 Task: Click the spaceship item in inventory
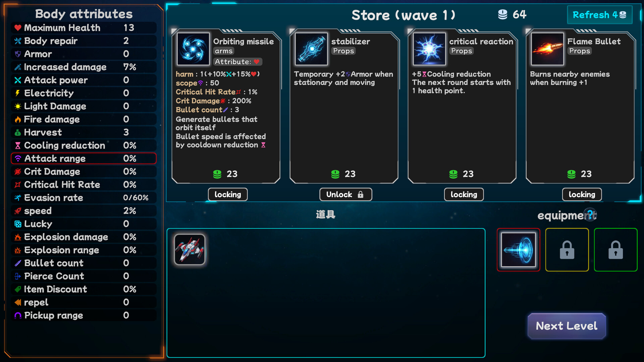coord(190,250)
